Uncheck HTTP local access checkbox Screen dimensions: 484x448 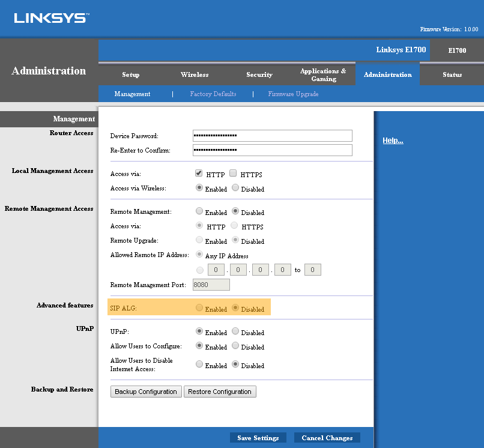point(199,173)
